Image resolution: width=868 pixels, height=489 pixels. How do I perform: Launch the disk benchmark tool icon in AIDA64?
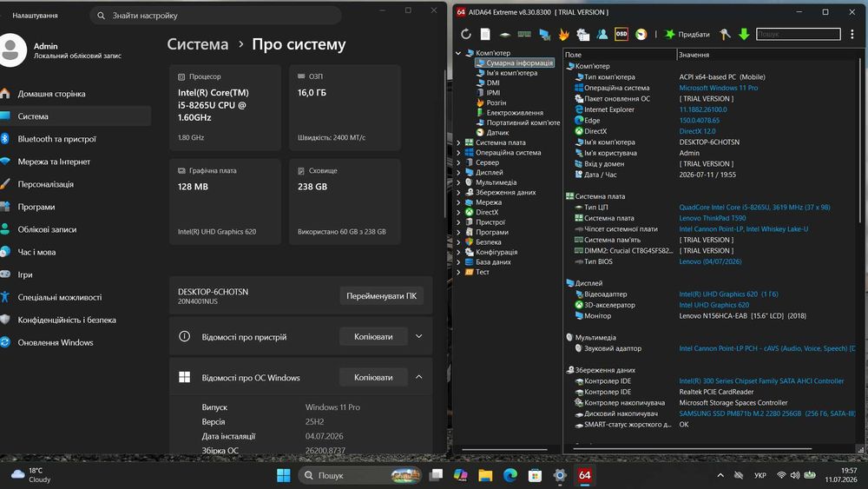[505, 35]
